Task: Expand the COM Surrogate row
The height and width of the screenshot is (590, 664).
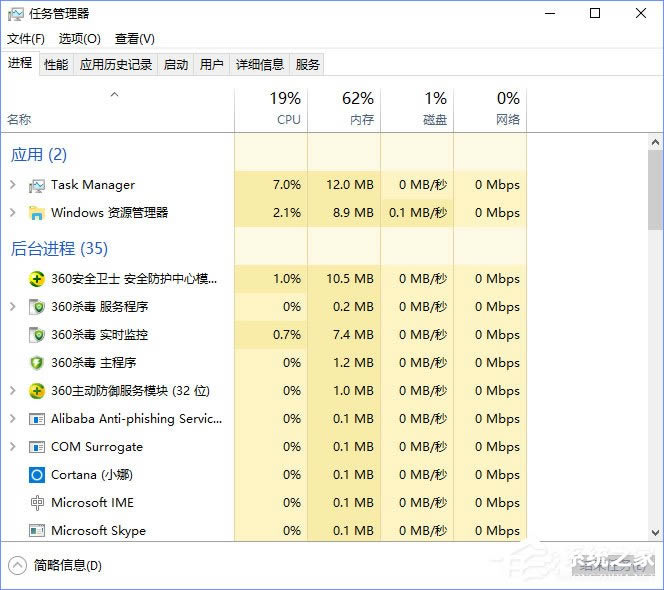Action: coord(13,446)
